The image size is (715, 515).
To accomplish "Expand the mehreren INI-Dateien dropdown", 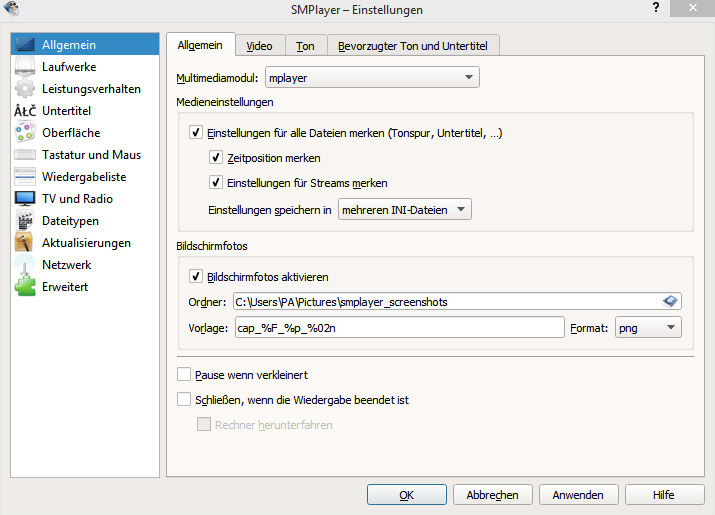I will [403, 209].
